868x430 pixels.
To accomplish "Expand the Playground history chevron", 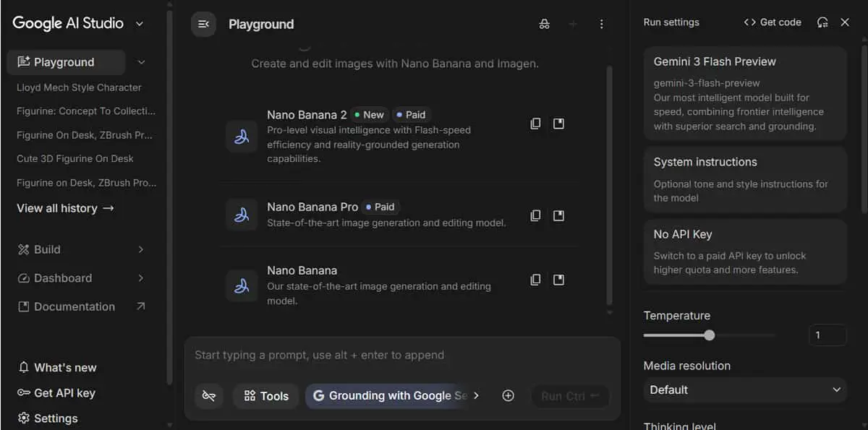I will click(141, 62).
